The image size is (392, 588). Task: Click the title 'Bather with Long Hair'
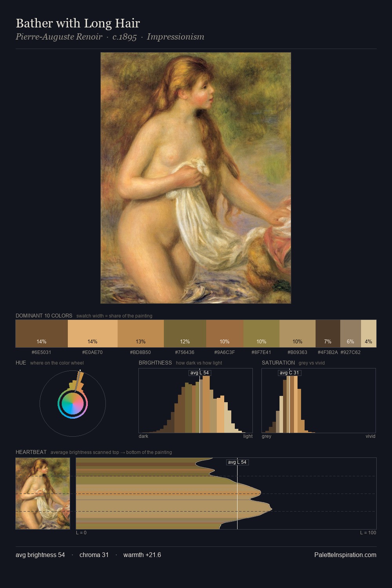(x=78, y=23)
